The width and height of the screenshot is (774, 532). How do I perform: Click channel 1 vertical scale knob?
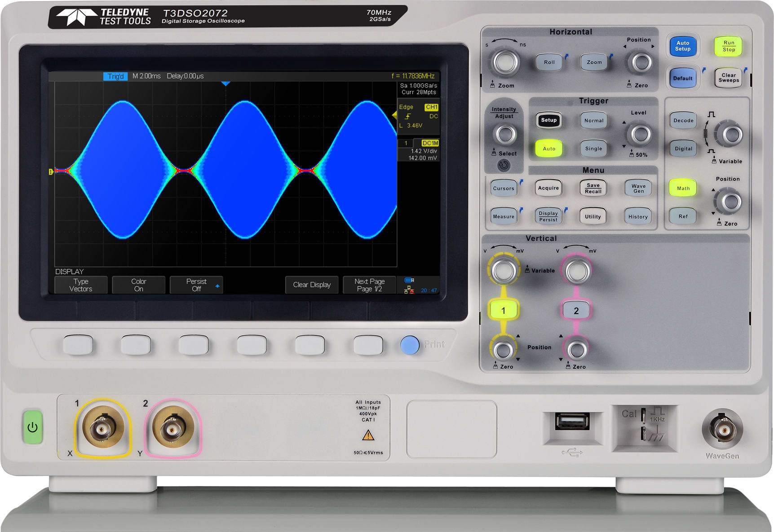tap(503, 271)
